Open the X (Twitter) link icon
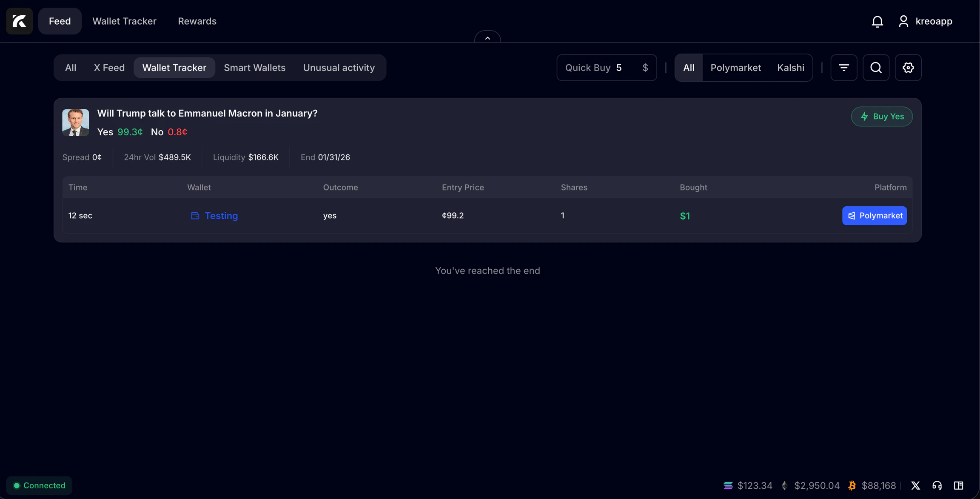The height and width of the screenshot is (499, 980). tap(915, 485)
